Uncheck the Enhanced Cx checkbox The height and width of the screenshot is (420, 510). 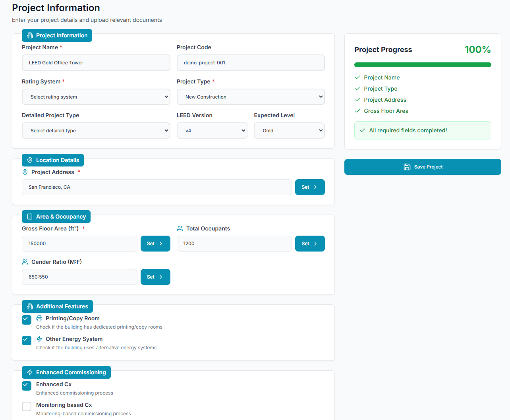(x=27, y=385)
